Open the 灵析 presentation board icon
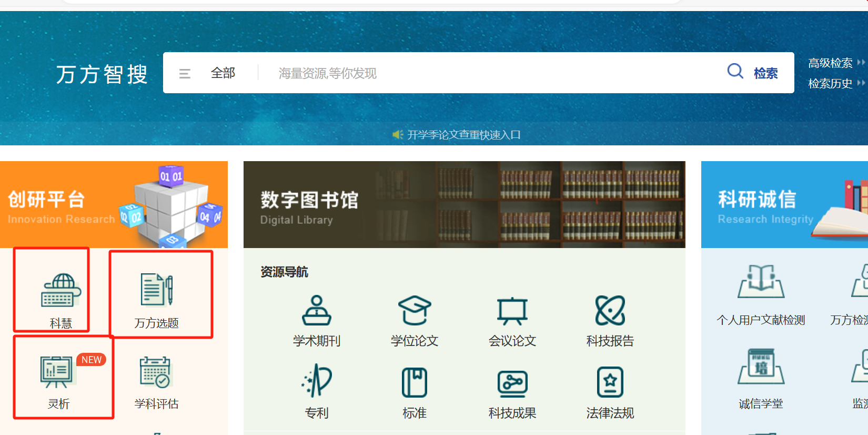 pyautogui.click(x=57, y=372)
